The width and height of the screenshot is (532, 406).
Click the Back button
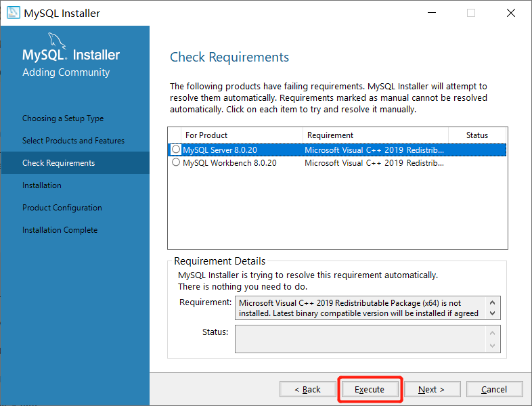(x=307, y=389)
